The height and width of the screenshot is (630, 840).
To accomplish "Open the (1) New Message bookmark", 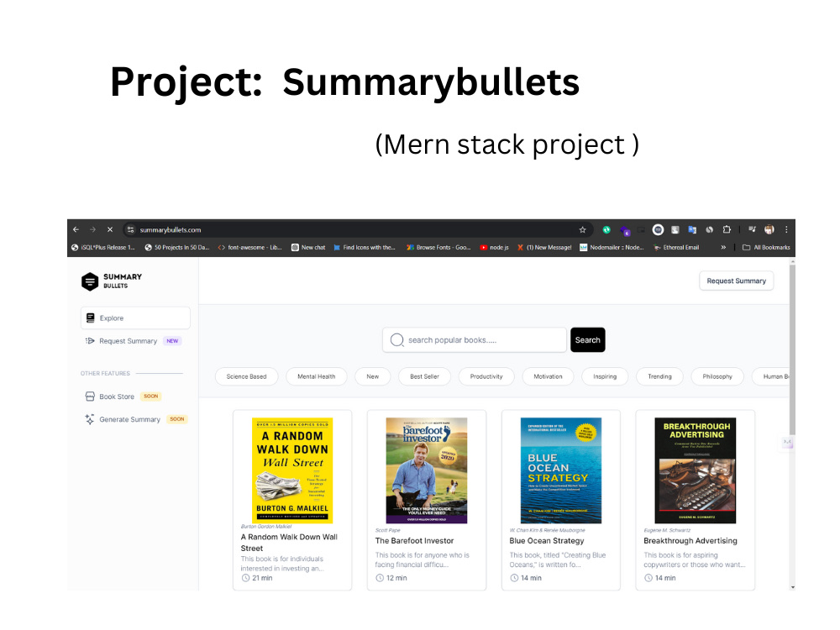I will [544, 247].
